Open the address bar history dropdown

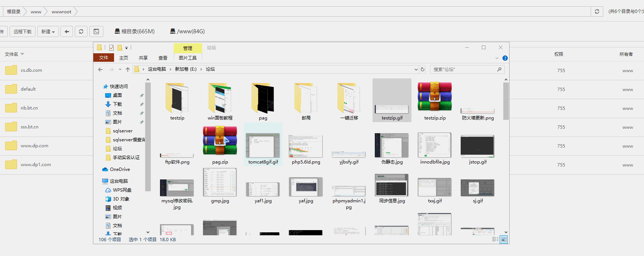coord(416,70)
